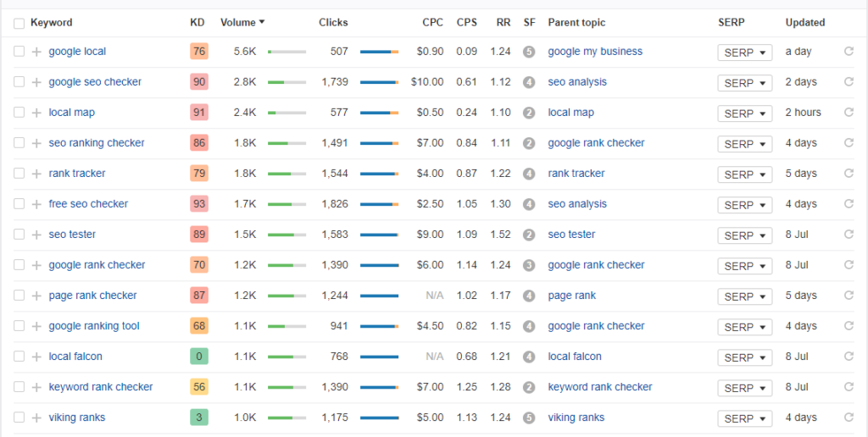868x437 pixels.
Task: Refresh the local map row data
Action: point(849,113)
